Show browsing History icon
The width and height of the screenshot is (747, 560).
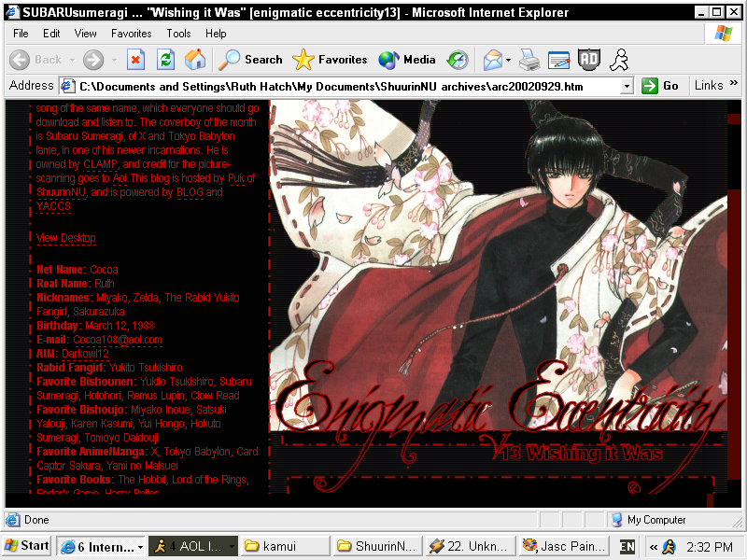(458, 60)
